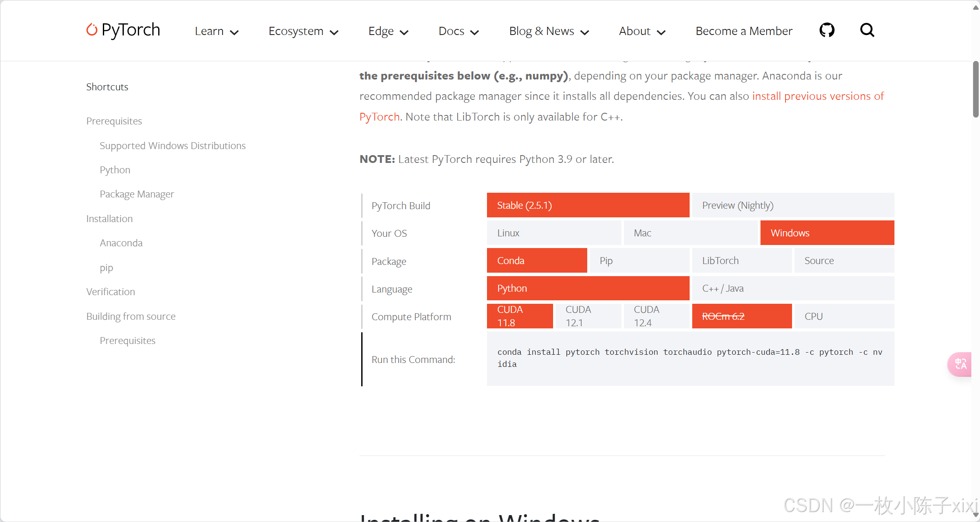Expand the Learn dropdown menu
This screenshot has width=980, height=522.
click(x=216, y=31)
